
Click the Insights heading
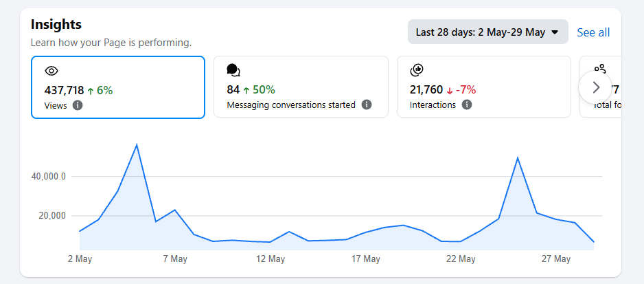click(x=56, y=25)
